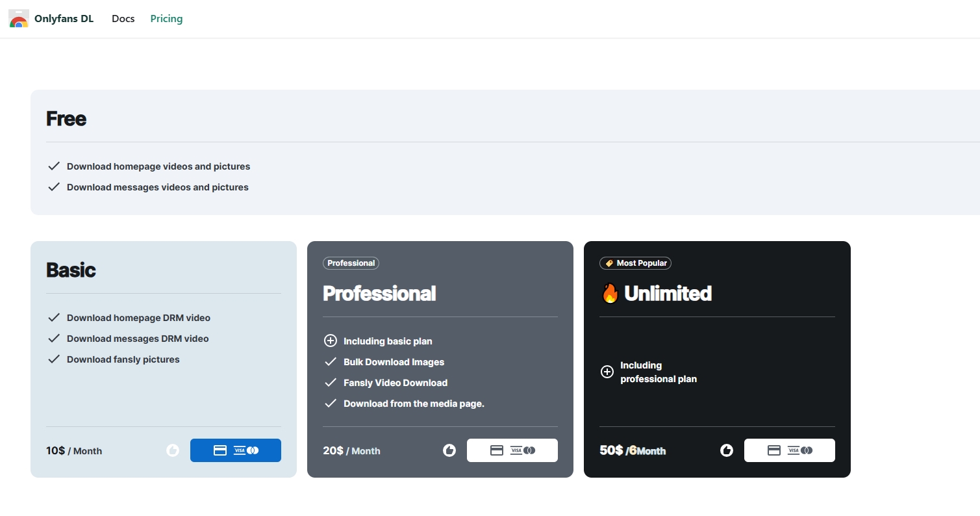Screen dimensions: 980x516
Task: Click 'Download messages DRM video' text
Action: click(x=138, y=339)
